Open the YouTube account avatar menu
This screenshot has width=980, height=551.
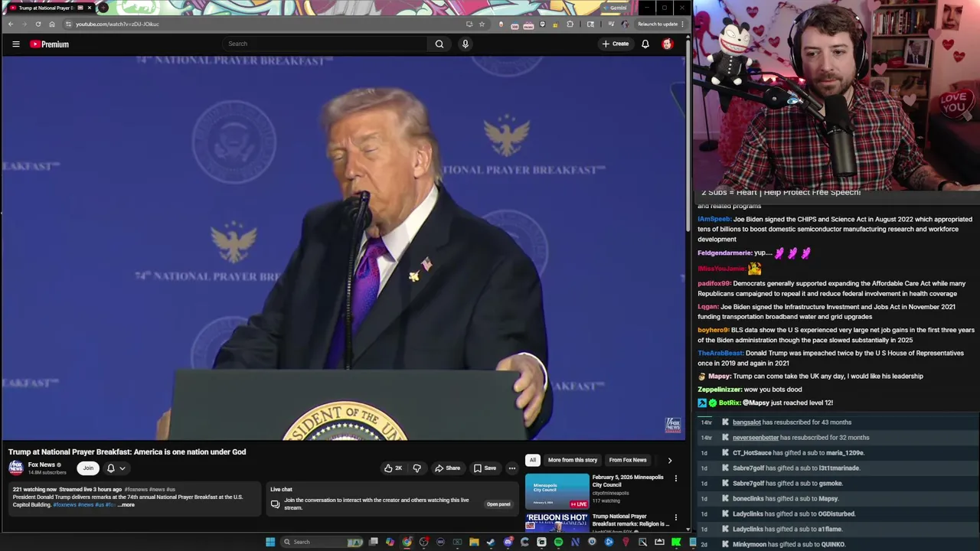coord(667,44)
